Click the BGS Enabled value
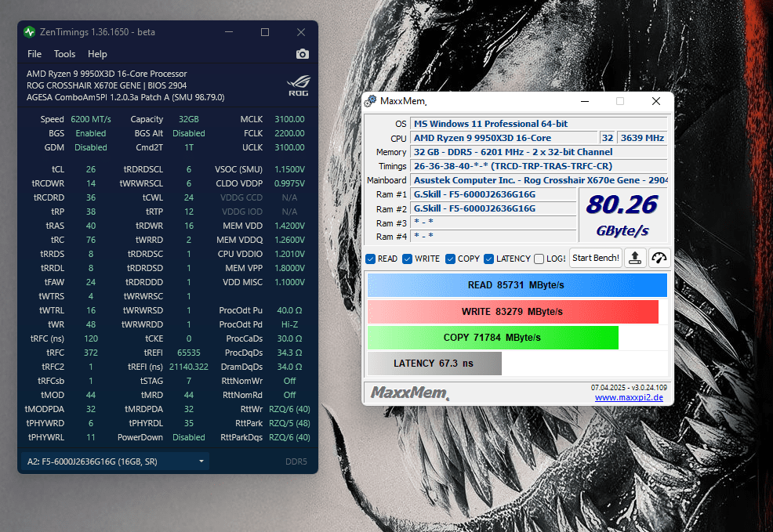Image resolution: width=773 pixels, height=532 pixels. point(91,133)
